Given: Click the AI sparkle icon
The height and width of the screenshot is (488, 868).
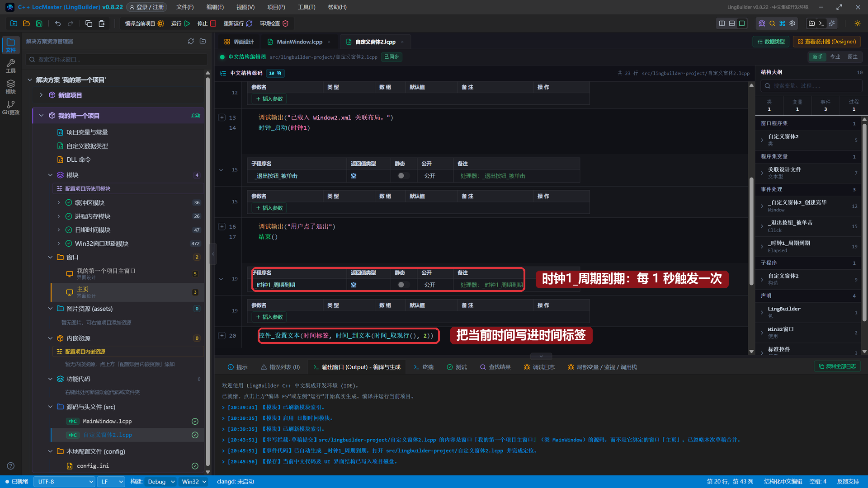Looking at the screenshot, I should (x=832, y=23).
